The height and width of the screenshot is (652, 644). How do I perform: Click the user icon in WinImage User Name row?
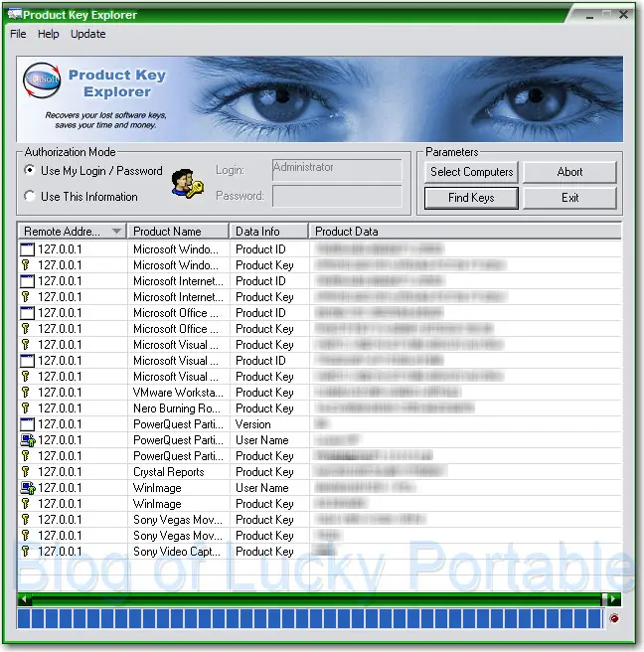click(28, 488)
